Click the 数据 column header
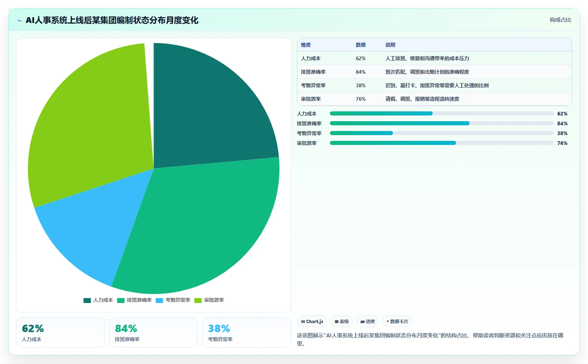Image resolution: width=588 pixels, height=364 pixels. pos(361,45)
